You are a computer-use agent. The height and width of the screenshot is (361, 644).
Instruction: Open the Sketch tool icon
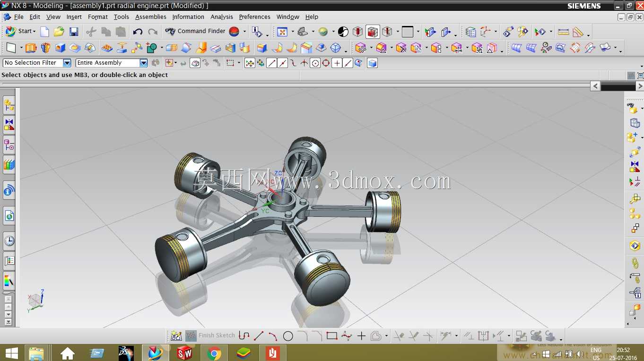[x=11, y=48]
